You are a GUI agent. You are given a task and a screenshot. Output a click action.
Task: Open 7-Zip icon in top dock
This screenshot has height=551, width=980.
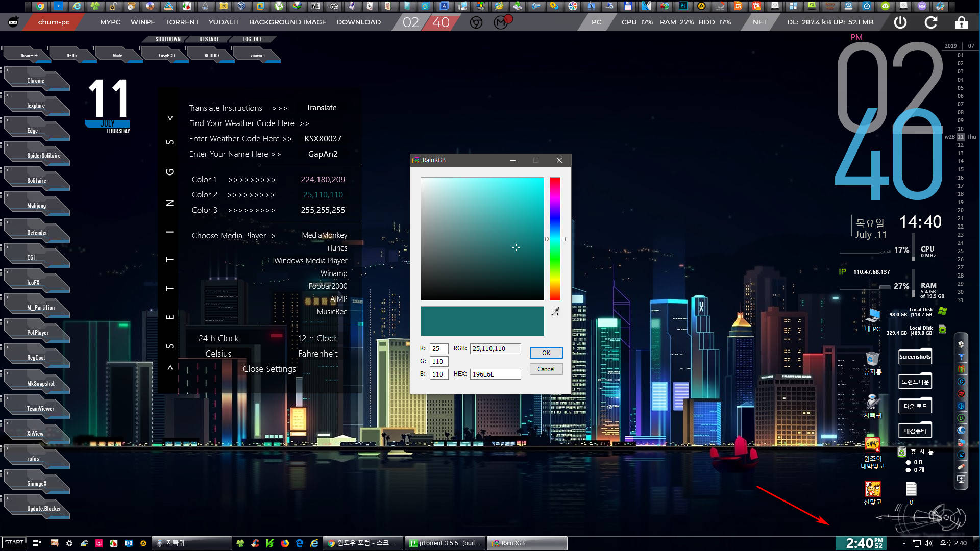point(315,6)
